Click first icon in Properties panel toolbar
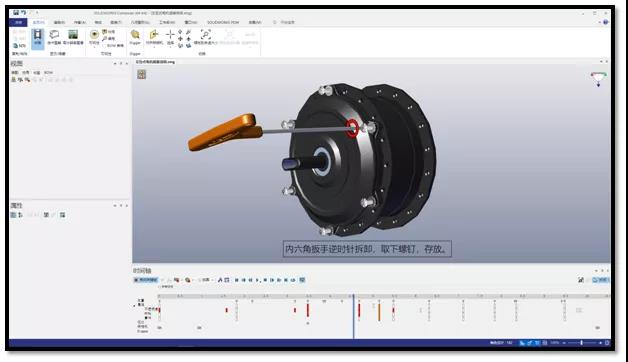This screenshot has width=628, height=362. (13, 215)
